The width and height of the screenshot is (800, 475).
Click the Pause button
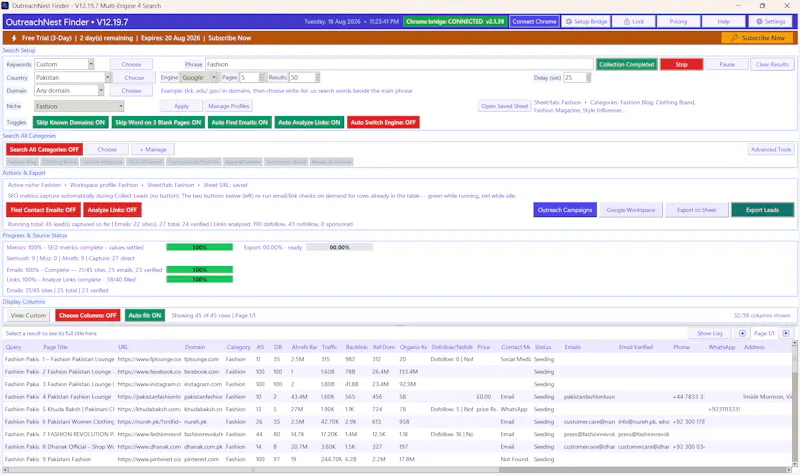click(x=727, y=64)
